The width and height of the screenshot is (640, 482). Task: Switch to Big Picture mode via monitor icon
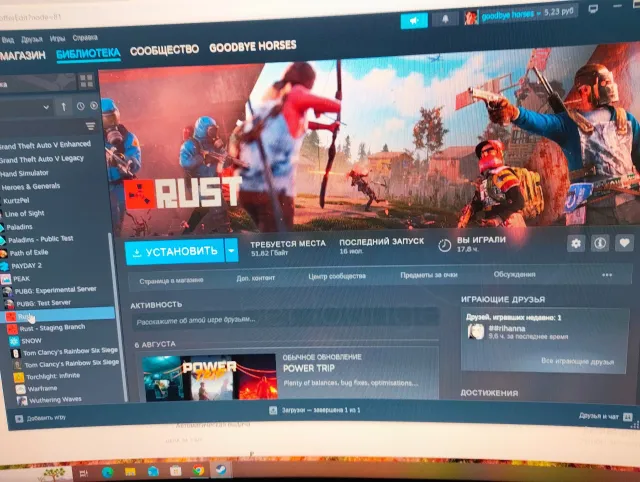coord(593,9)
